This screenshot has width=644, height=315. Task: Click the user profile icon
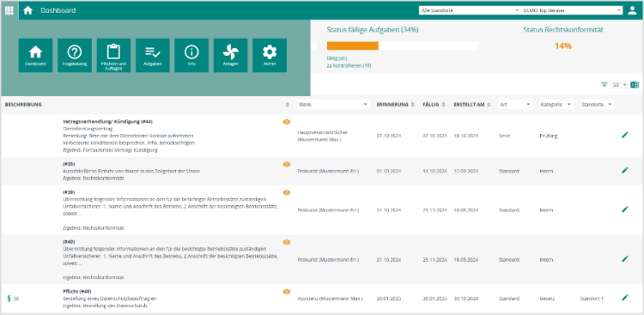pos(632,10)
